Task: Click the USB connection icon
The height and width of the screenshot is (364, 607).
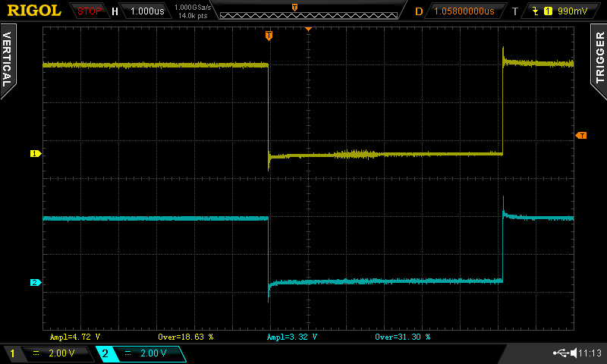Action: click(x=561, y=353)
